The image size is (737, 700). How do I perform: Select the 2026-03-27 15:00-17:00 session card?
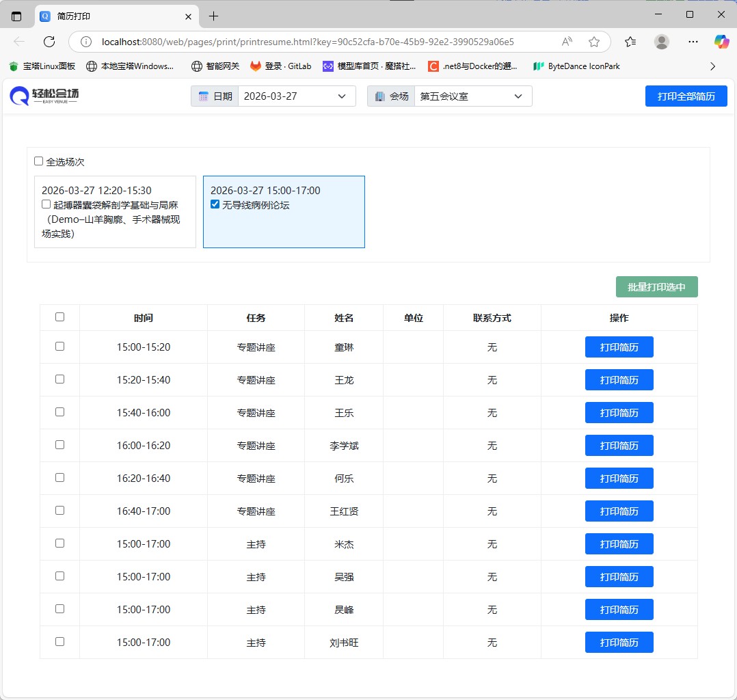point(284,211)
